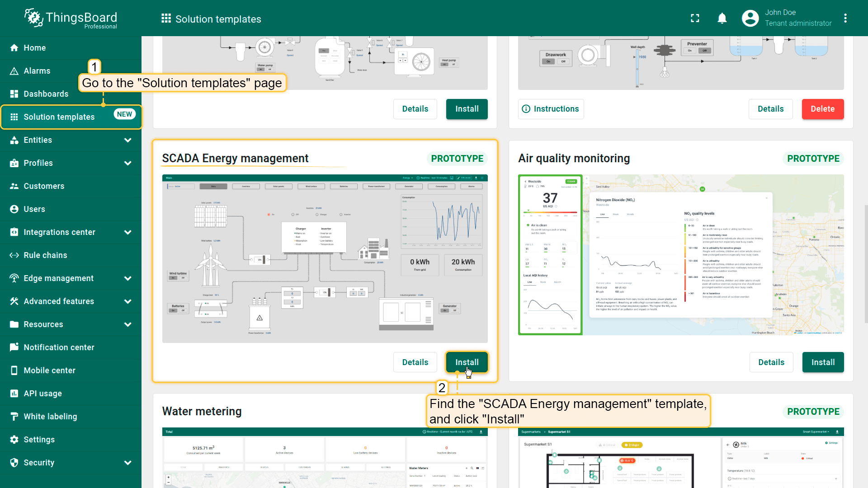Screen dimensions: 868x488
Task: Open the three-dot menu in header
Action: [845, 18]
